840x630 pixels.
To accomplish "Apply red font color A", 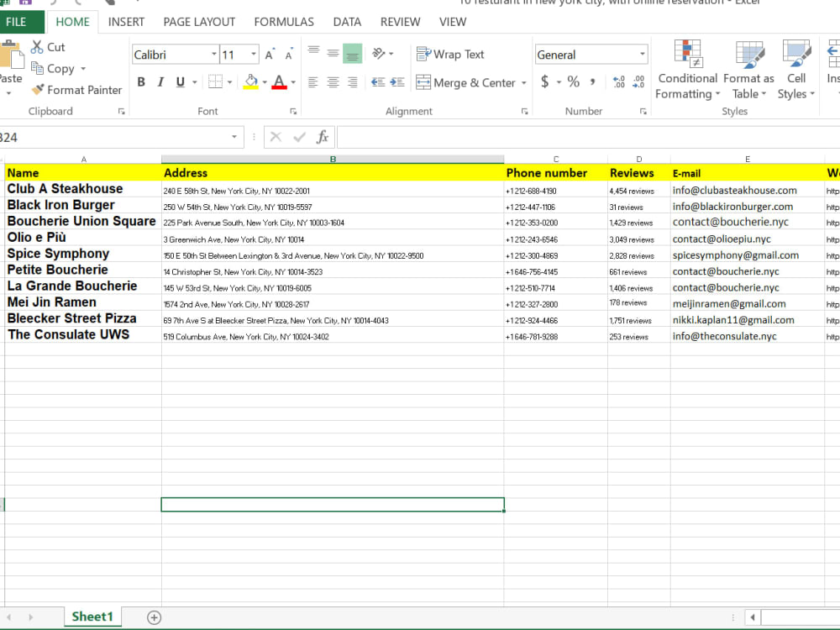I will coord(279,82).
